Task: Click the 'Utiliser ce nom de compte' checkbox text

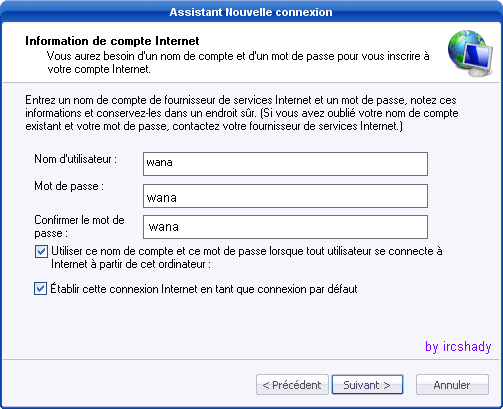Action: point(247,257)
